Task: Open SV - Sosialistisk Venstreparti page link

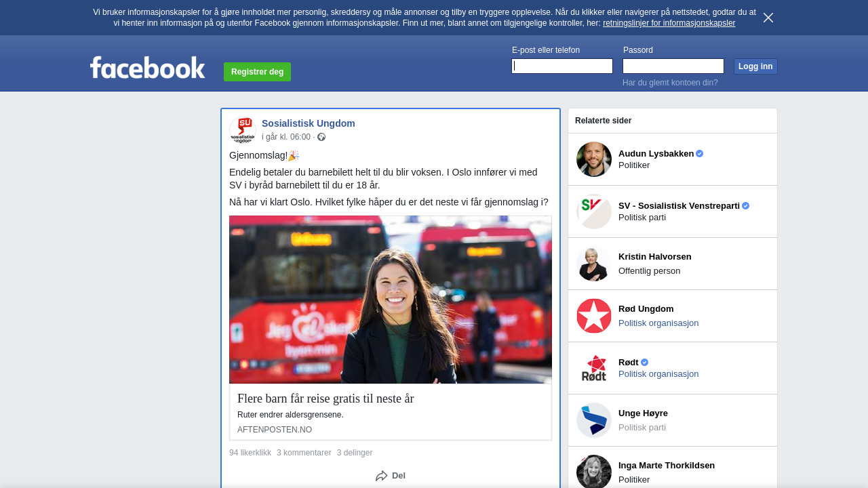Action: point(679,206)
